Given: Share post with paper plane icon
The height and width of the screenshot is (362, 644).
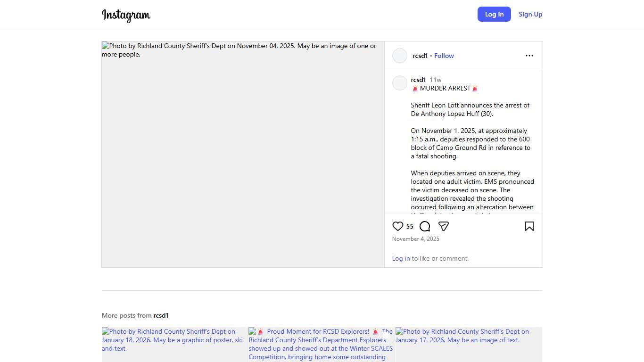Looking at the screenshot, I should pyautogui.click(x=443, y=226).
